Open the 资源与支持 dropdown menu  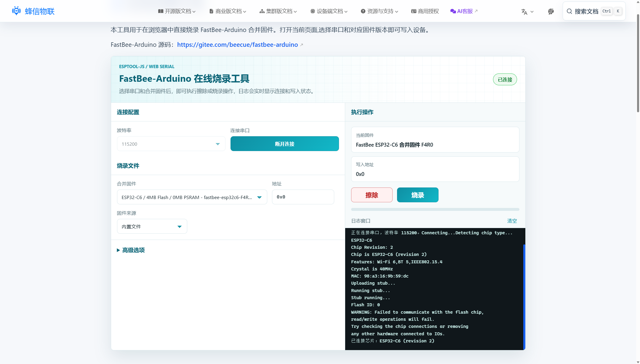[x=379, y=11]
